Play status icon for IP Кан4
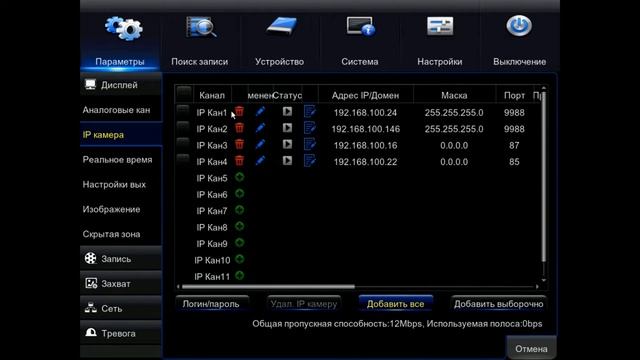 click(x=287, y=160)
